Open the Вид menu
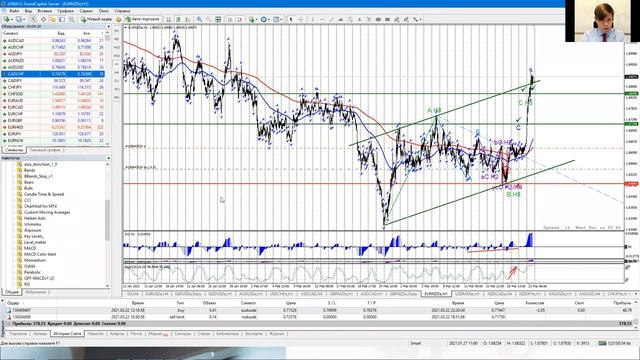The height and width of the screenshot is (360, 640). coord(29,11)
